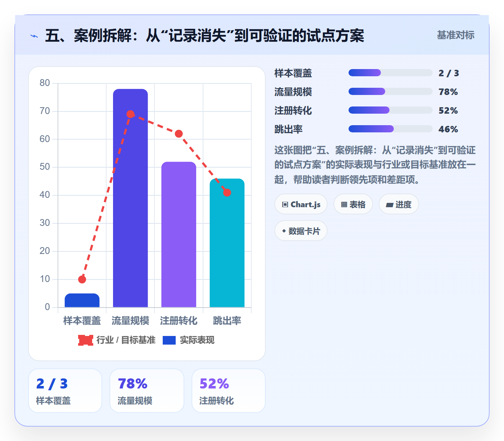Click the 样本覆盖 x-axis label
Viewport: 504px width, 441px height.
[82, 320]
